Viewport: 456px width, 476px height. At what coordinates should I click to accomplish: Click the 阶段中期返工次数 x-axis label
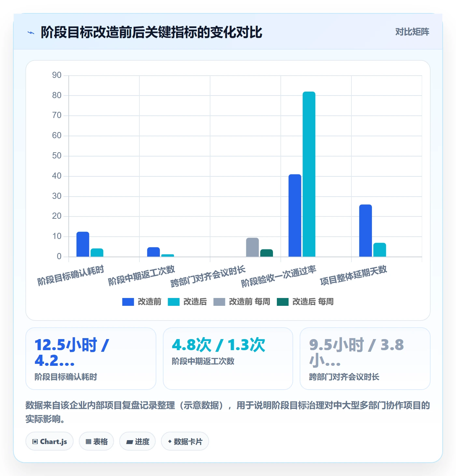(141, 276)
